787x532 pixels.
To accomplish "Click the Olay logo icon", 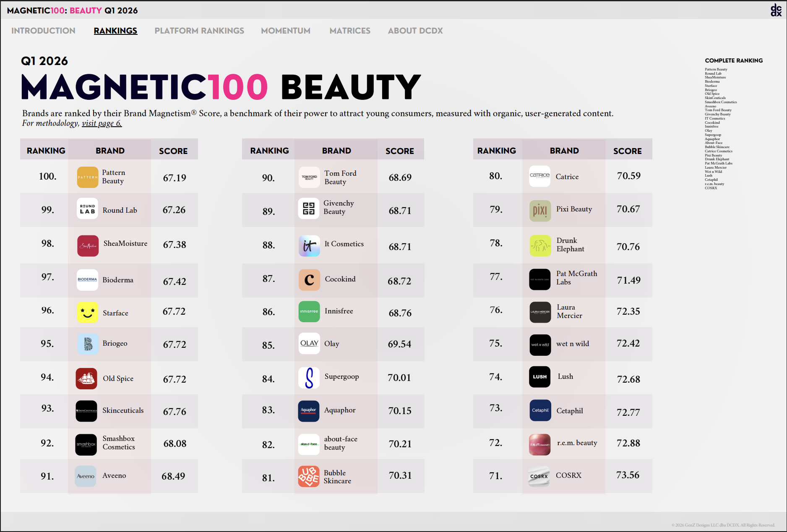I will (x=309, y=343).
